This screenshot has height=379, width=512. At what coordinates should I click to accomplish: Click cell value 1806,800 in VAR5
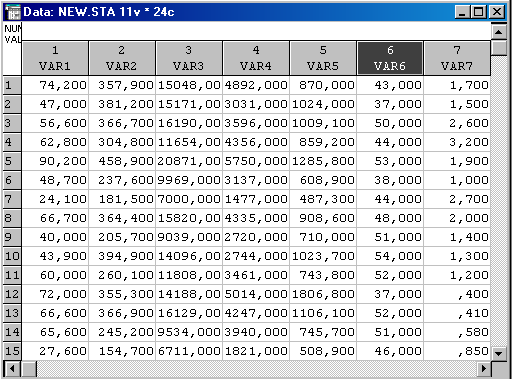click(x=323, y=294)
